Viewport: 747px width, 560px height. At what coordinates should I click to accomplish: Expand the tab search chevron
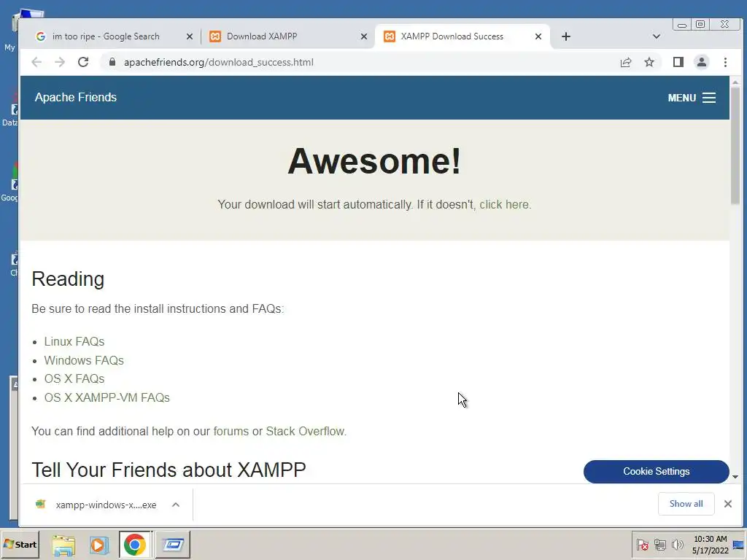[656, 36]
